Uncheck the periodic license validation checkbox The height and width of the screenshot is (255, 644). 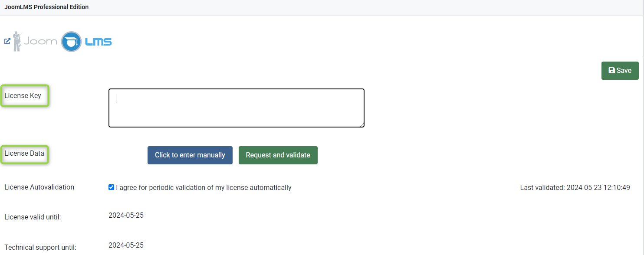(112, 187)
